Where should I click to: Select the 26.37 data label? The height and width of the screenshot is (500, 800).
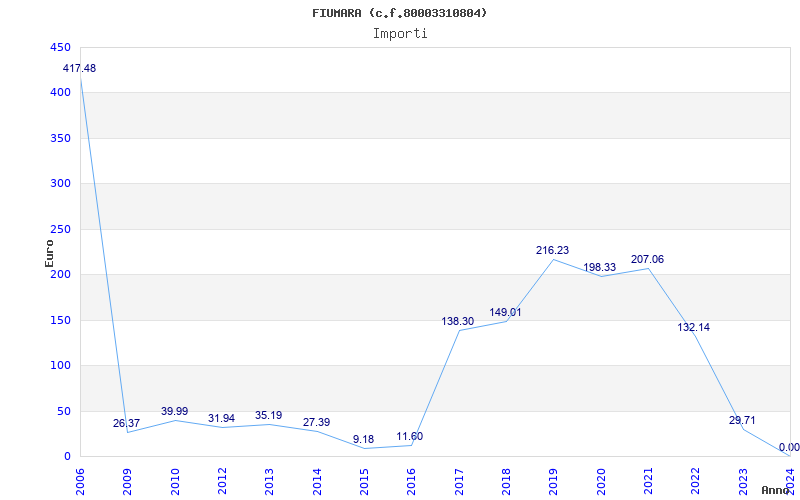[x=126, y=423]
